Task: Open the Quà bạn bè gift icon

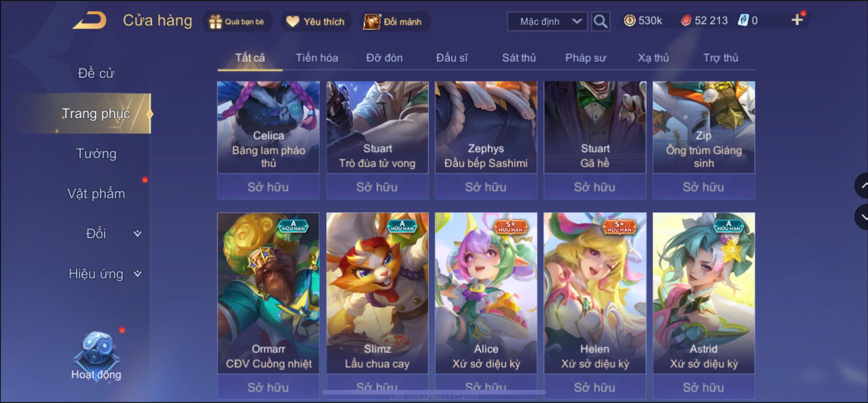Action: (216, 22)
